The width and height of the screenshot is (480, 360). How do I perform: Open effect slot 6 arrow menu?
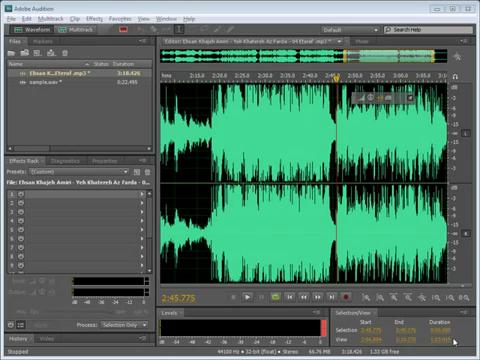pyautogui.click(x=142, y=239)
